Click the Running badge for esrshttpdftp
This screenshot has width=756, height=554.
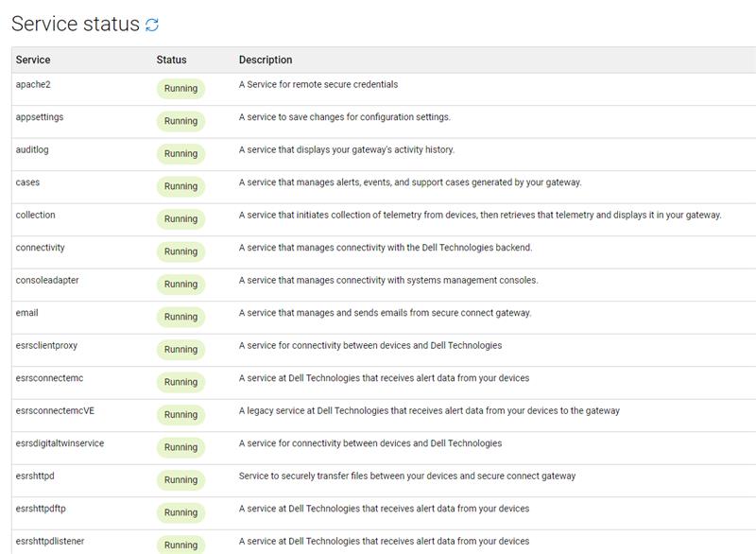point(180,512)
